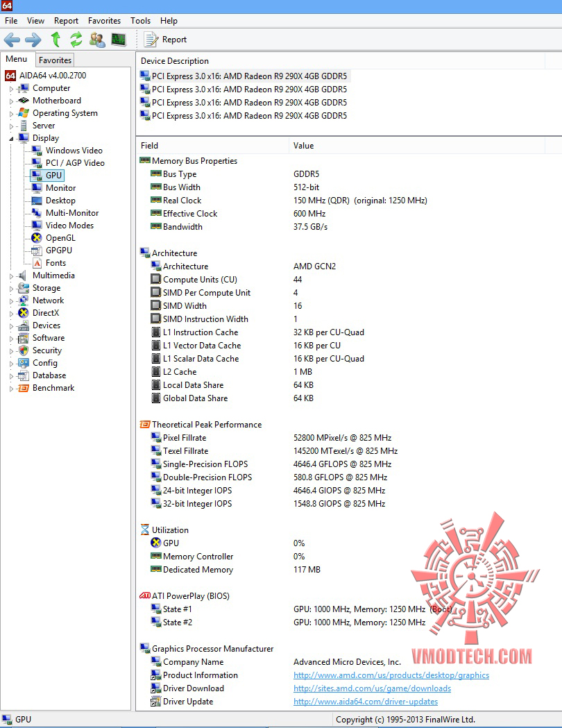
Task: Select the Software tree icon
Action: tap(23, 338)
